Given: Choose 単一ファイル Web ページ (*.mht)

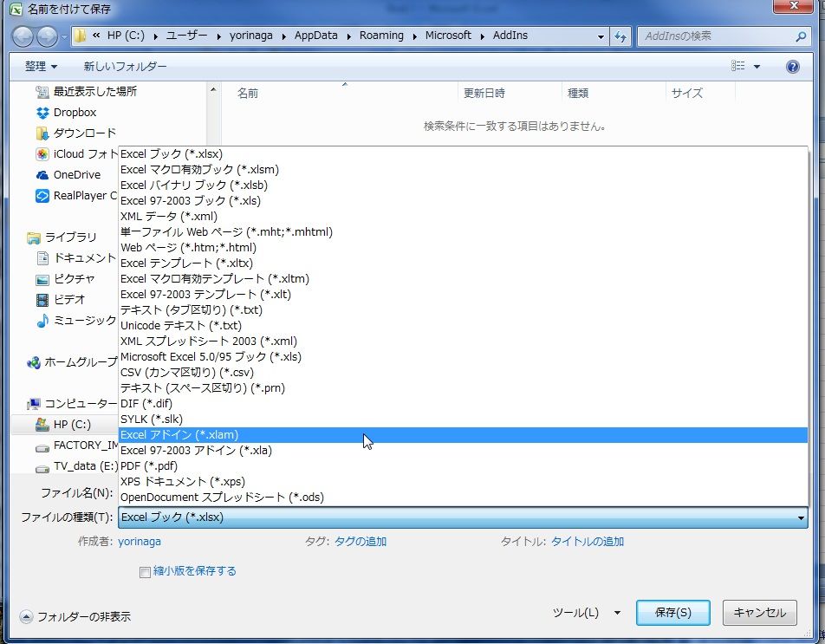Looking at the screenshot, I should [463, 232].
